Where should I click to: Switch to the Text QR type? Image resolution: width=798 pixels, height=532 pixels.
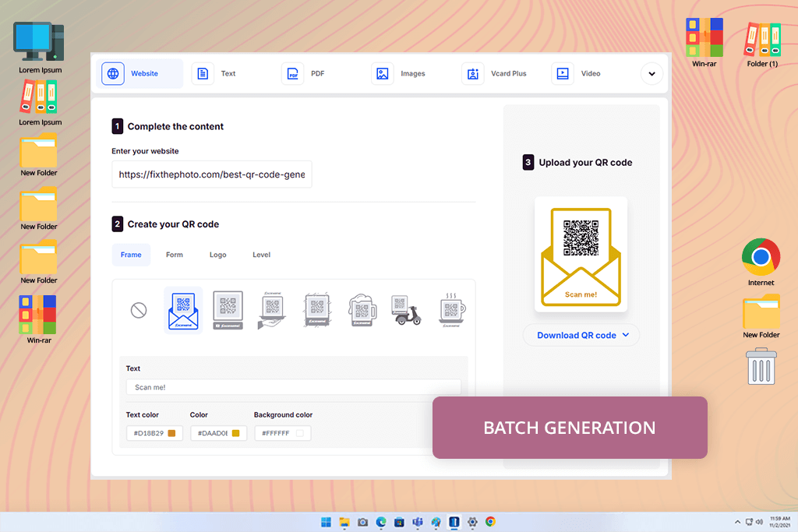click(x=214, y=74)
